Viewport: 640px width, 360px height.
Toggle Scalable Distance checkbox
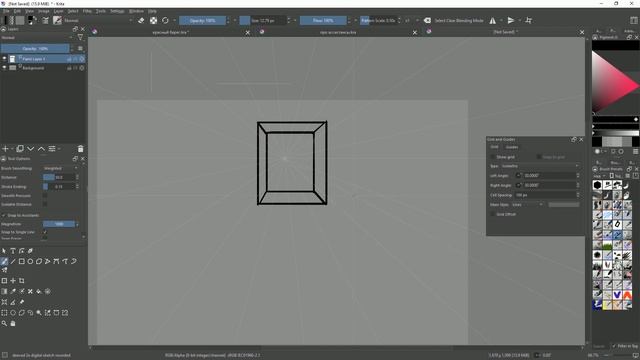pyautogui.click(x=45, y=204)
